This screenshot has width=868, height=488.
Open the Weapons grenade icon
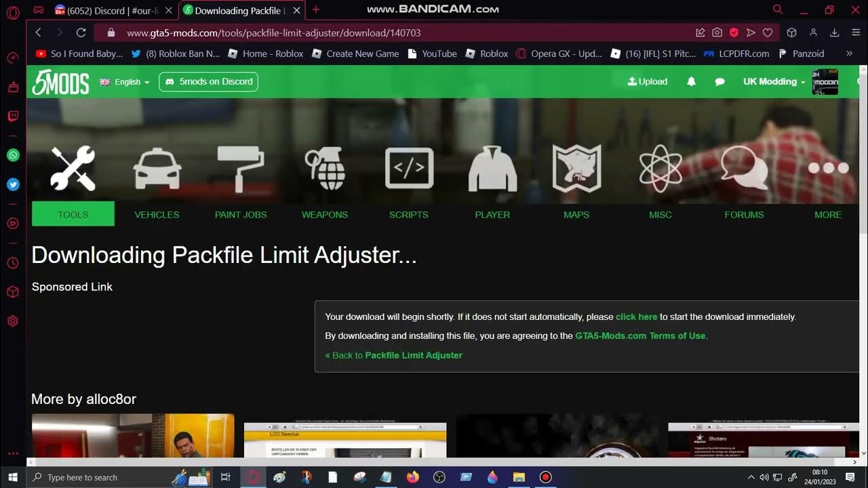pyautogui.click(x=325, y=168)
